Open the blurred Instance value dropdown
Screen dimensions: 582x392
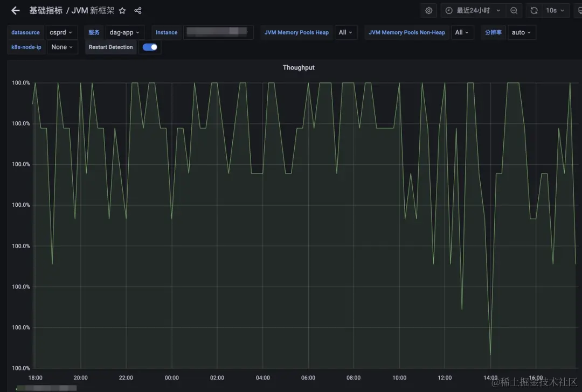point(218,32)
